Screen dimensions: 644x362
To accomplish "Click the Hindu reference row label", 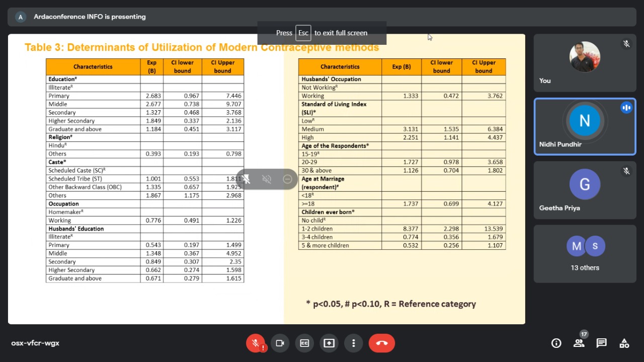I will pyautogui.click(x=57, y=146).
